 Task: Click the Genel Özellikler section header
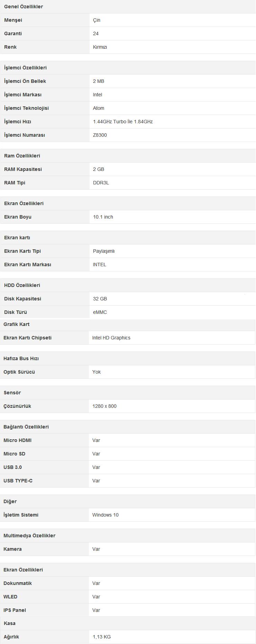tap(24, 7)
